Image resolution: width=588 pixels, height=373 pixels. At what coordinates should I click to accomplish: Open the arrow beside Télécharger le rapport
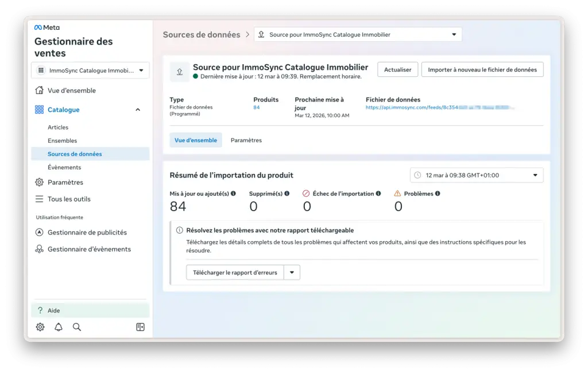292,273
